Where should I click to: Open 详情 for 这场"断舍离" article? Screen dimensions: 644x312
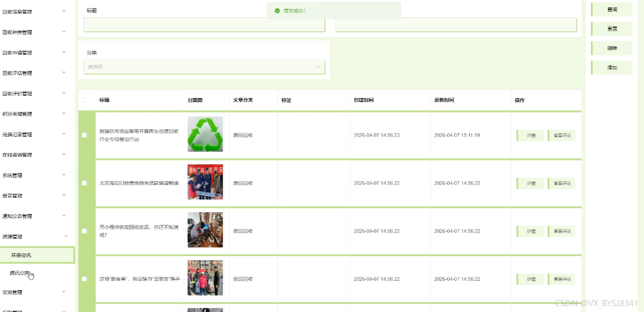[x=530, y=280]
